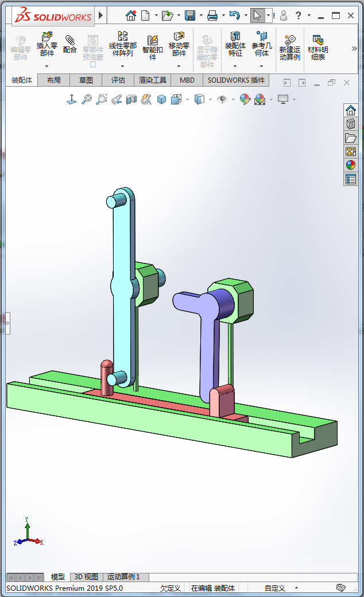This screenshot has height=597, width=364.
Task: Open the user login icon
Action: coord(284,15)
